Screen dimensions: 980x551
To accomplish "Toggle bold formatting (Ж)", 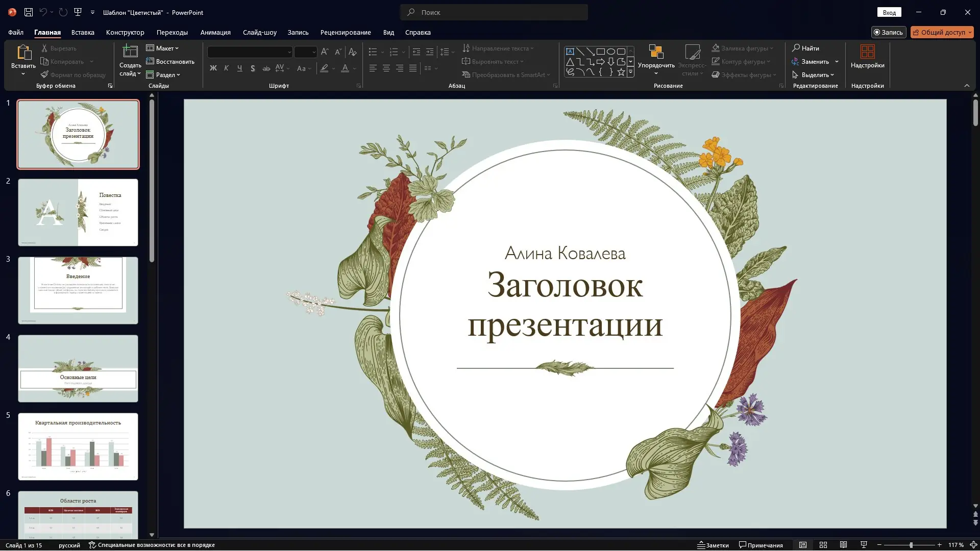I will point(213,68).
